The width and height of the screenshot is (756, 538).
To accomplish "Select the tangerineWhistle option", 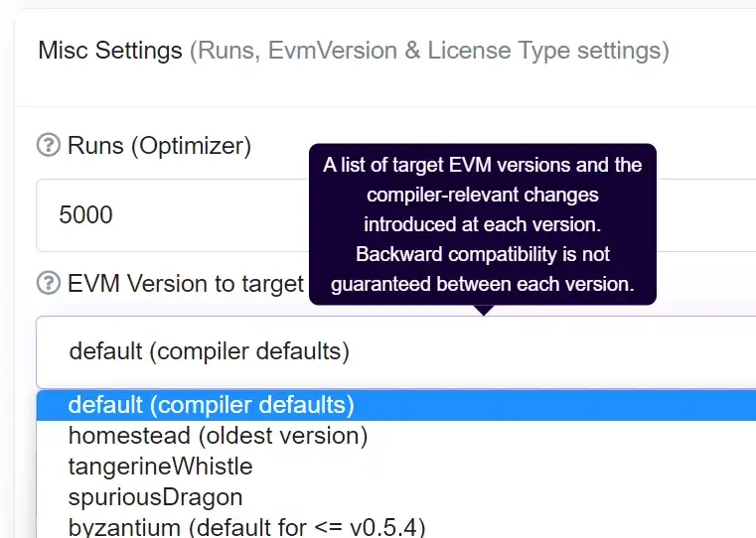I will point(160,466).
